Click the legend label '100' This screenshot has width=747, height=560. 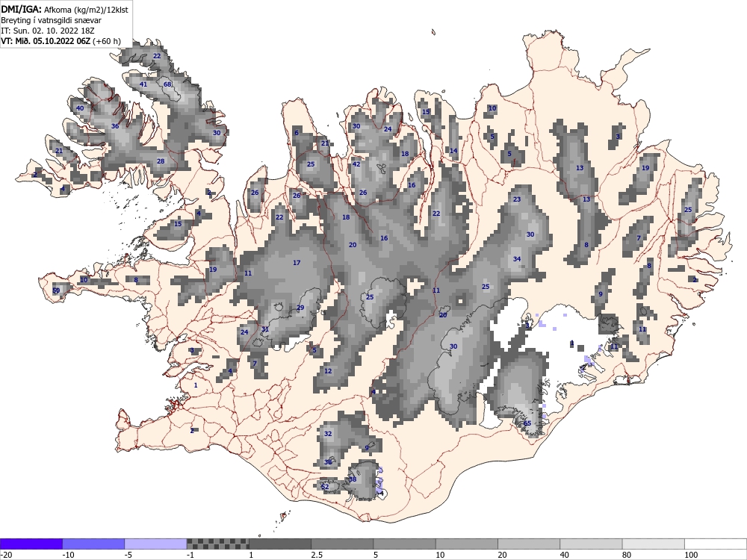[x=691, y=555]
